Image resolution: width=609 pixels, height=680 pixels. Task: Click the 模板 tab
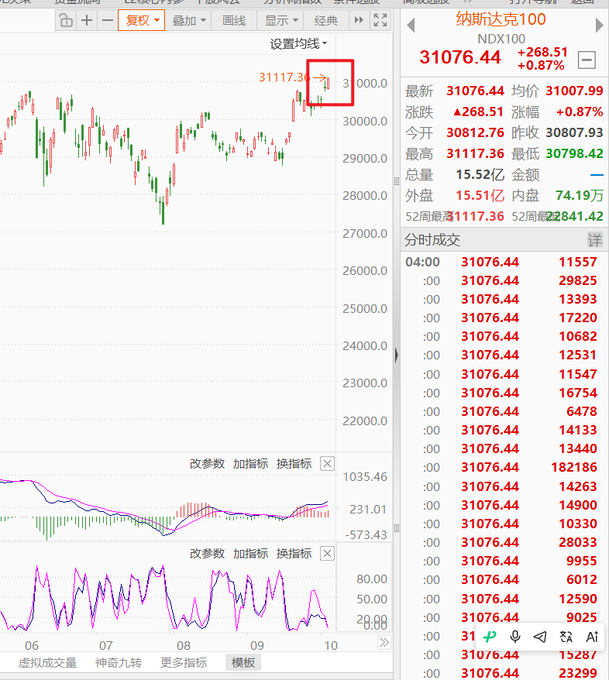[x=243, y=663]
